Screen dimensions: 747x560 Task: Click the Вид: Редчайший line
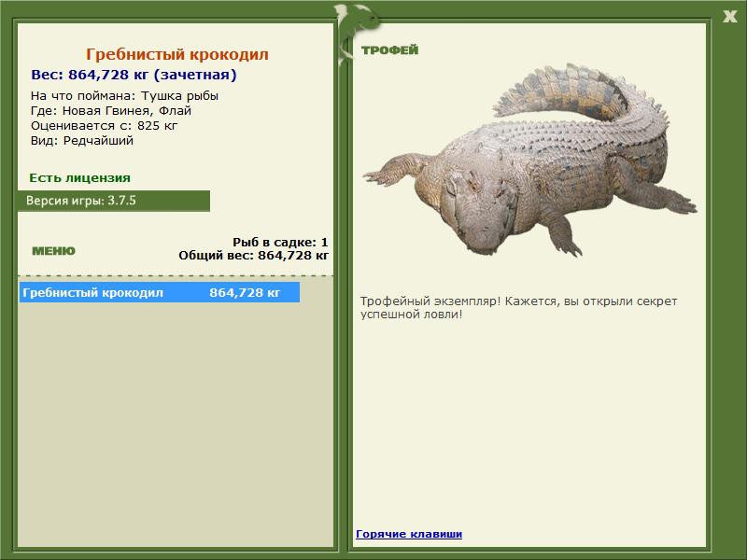click(x=82, y=141)
